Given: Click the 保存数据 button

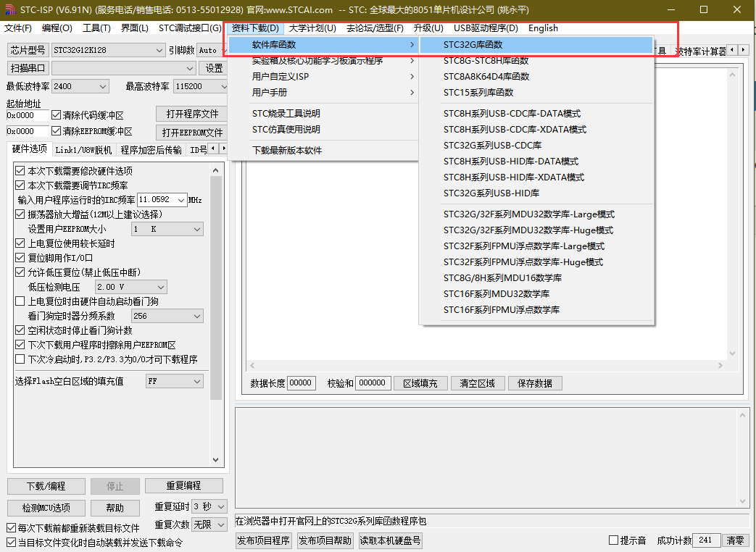Looking at the screenshot, I should tap(535, 383).
